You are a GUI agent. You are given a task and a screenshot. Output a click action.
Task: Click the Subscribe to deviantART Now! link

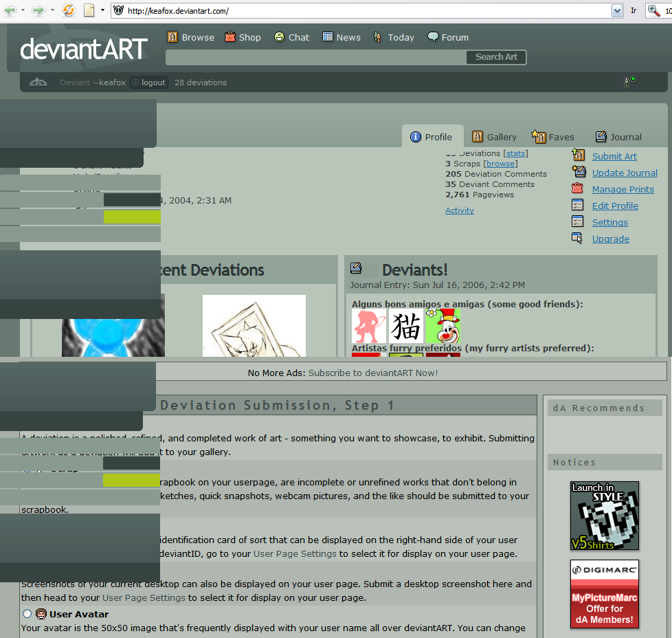click(x=373, y=373)
